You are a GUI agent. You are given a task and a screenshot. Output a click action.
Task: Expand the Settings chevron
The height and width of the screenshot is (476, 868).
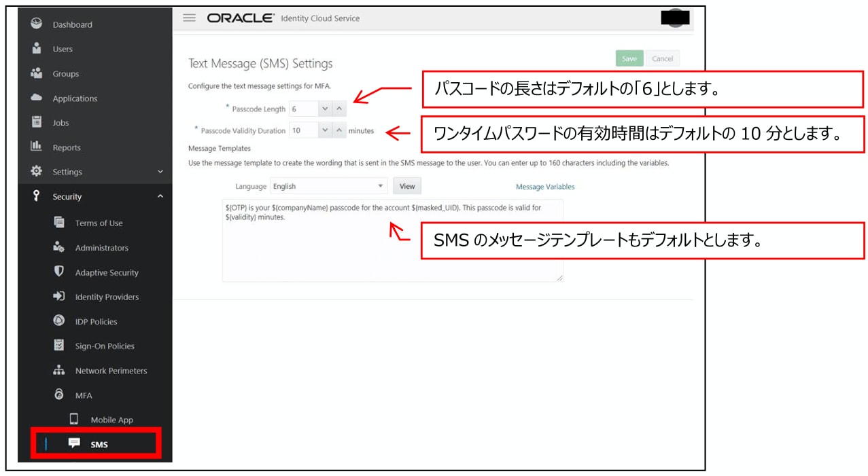[160, 172]
